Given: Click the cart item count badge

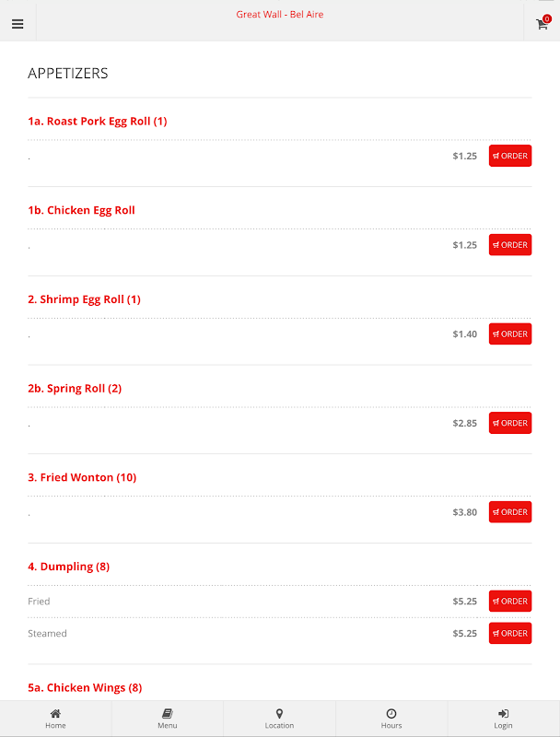Looking at the screenshot, I should pos(547,18).
